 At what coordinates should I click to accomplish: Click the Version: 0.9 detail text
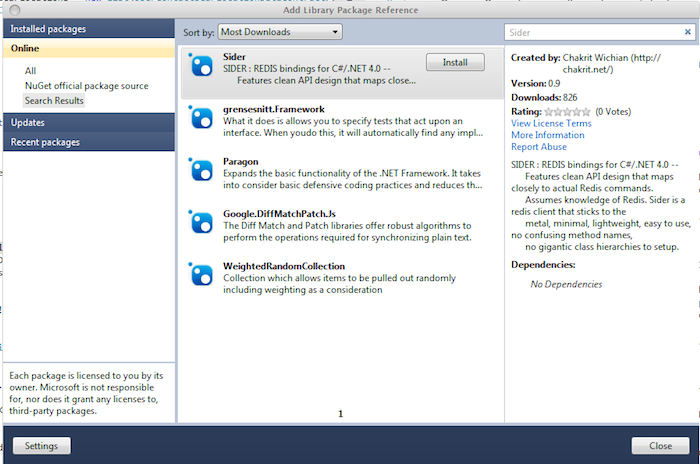coord(536,84)
